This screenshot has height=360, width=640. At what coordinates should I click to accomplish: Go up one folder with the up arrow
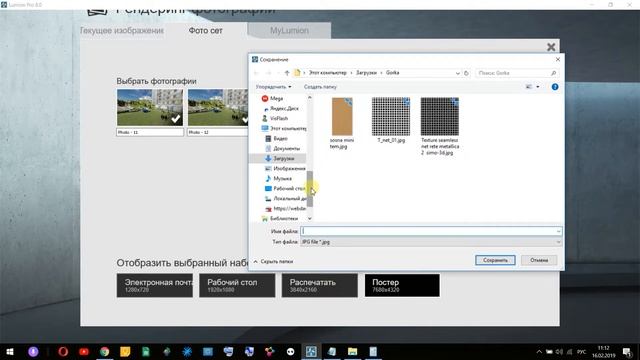pyautogui.click(x=287, y=73)
